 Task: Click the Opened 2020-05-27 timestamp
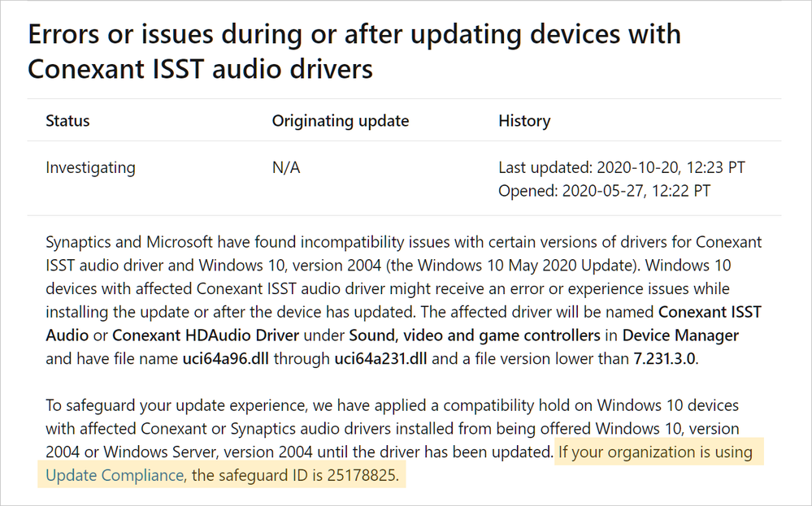point(604,191)
